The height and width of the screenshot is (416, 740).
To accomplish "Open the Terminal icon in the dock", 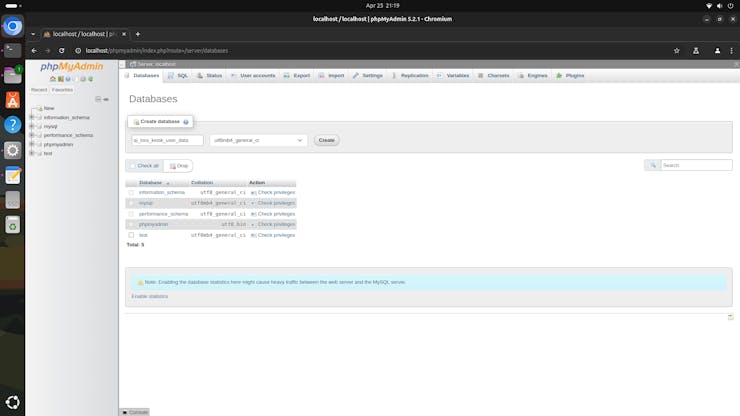I will coord(13,50).
